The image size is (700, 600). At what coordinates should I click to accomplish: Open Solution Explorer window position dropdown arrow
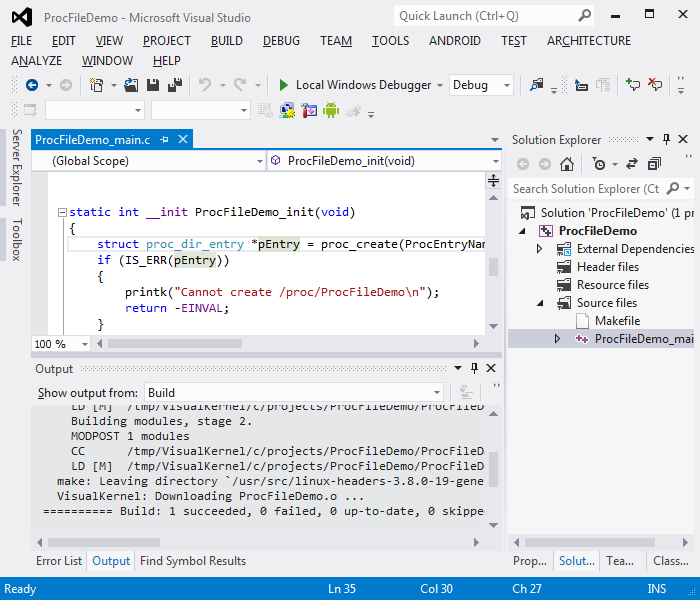click(650, 139)
